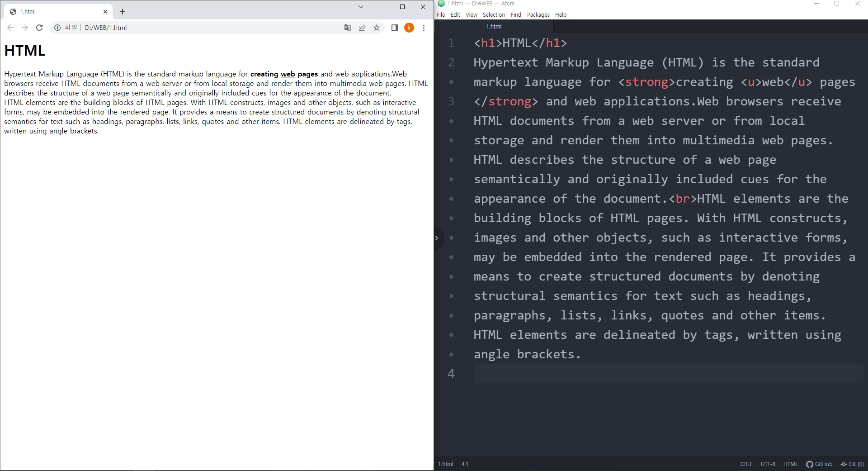This screenshot has width=868, height=471.
Task: Open GitHub panel from status bar
Action: tap(819, 464)
